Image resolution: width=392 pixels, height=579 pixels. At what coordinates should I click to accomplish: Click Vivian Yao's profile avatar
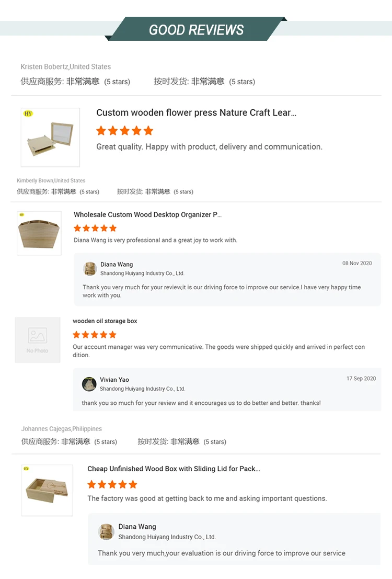89,384
